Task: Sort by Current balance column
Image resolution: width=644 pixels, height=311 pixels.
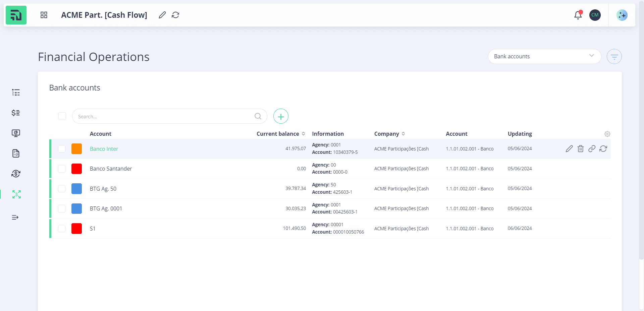Action: (x=281, y=134)
